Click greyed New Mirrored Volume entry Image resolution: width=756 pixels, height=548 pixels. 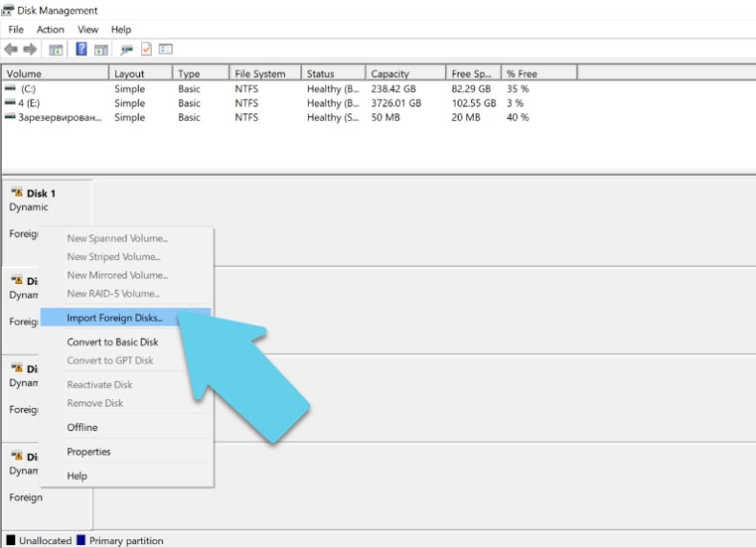[126, 275]
